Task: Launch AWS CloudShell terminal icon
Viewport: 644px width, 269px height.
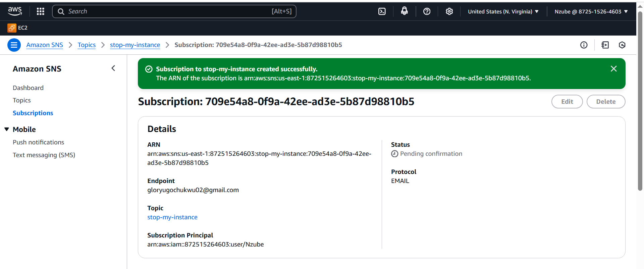Action: click(x=382, y=11)
